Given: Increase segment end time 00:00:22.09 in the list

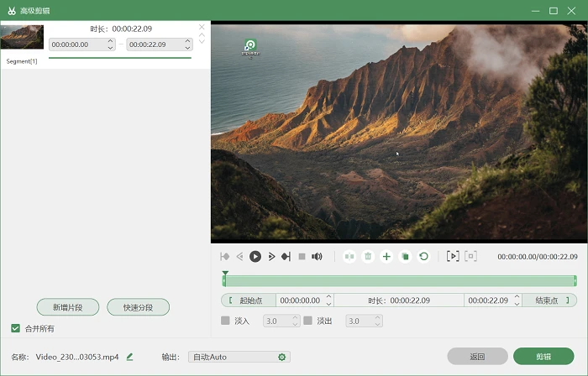Looking at the screenshot, I should [187, 41].
